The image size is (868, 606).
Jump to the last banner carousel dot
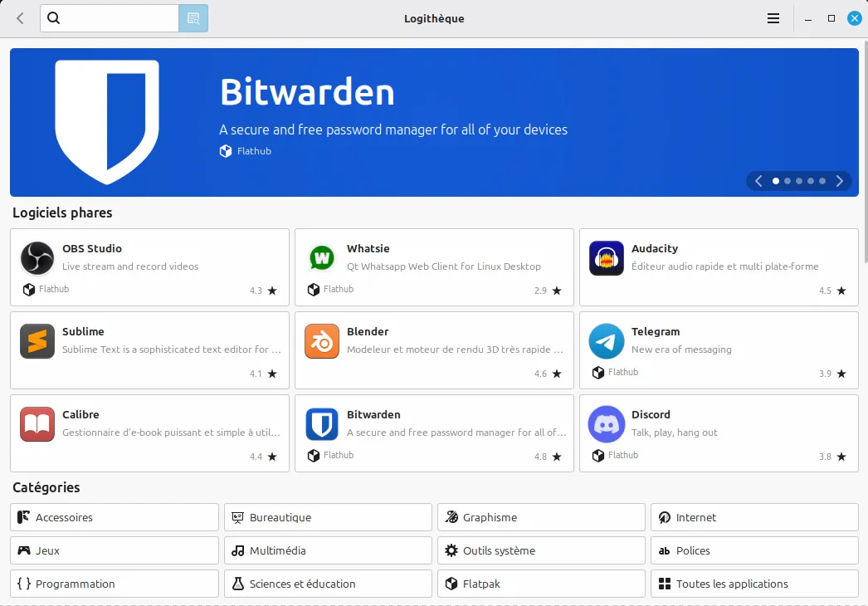822,181
